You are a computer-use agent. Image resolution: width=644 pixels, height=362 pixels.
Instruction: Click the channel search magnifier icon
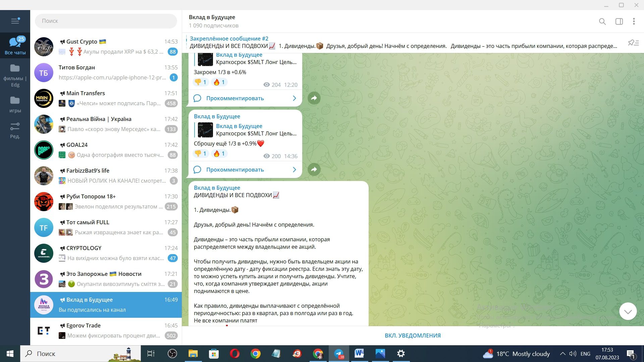pos(602,21)
